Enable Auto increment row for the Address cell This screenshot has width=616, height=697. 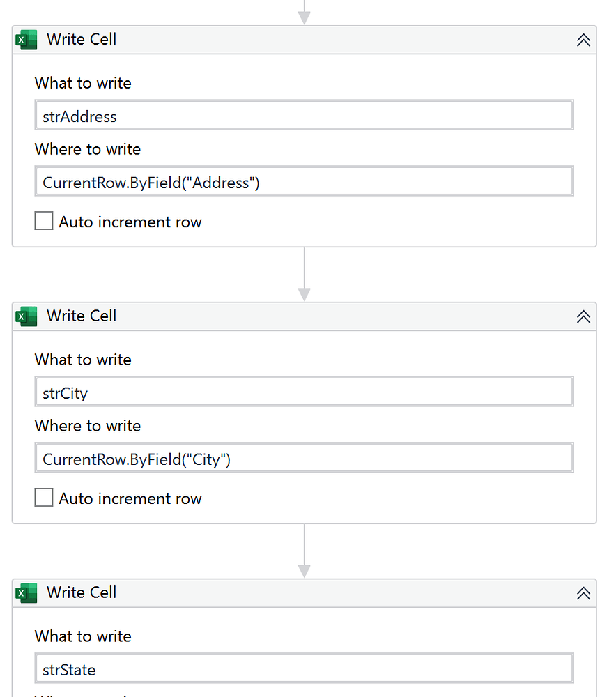click(x=44, y=222)
